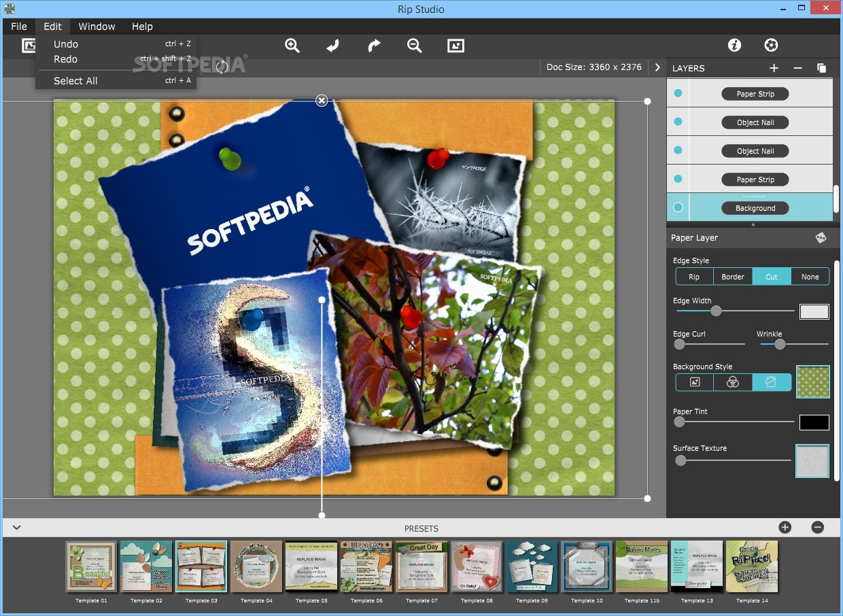The height and width of the screenshot is (616, 843).
Task: Click the fit-image picture frame toolbar icon
Action: [455, 46]
